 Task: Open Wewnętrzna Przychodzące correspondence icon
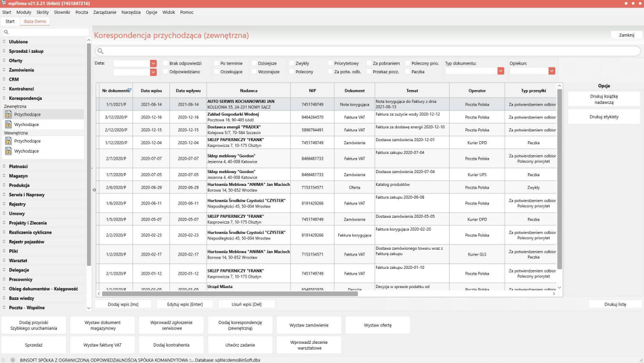tap(8, 141)
